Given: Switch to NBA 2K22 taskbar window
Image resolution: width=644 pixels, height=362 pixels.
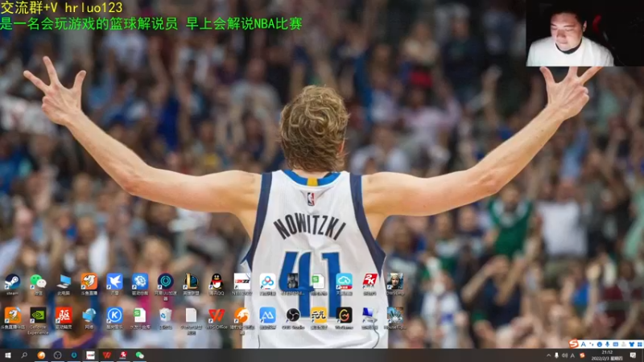Looking at the screenshot, I should (x=90, y=356).
